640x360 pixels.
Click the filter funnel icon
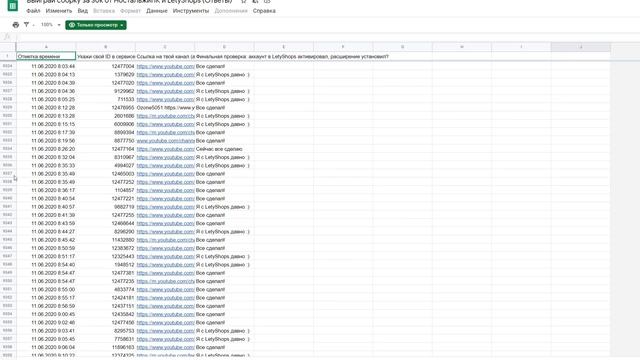click(27, 25)
